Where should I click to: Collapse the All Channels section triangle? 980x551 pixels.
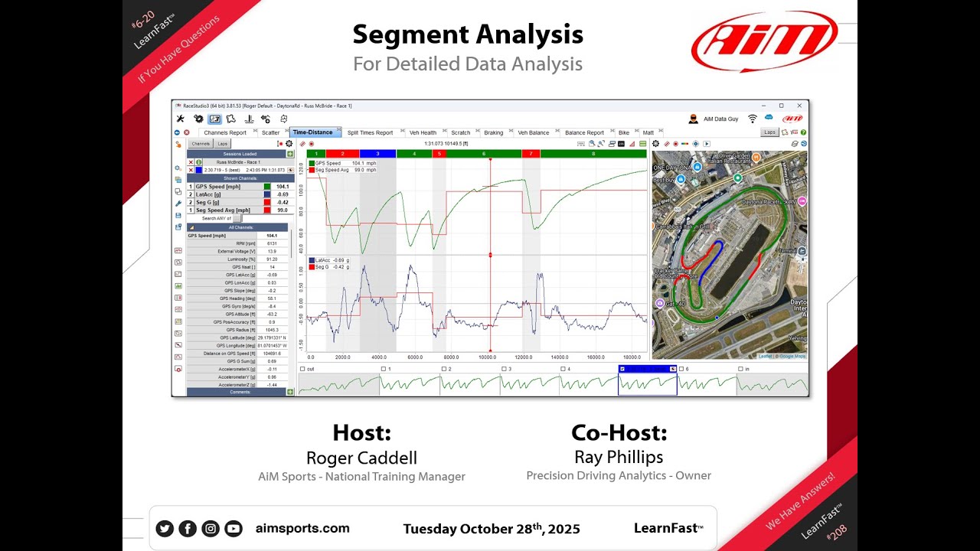191,227
